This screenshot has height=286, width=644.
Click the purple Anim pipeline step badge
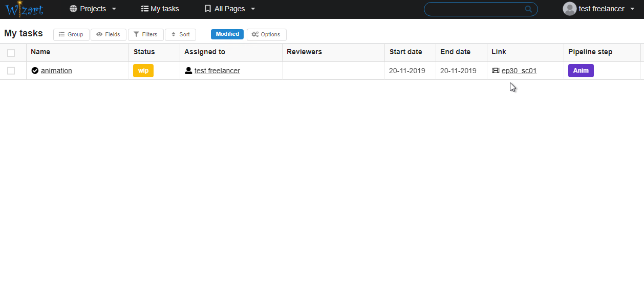[581, 71]
